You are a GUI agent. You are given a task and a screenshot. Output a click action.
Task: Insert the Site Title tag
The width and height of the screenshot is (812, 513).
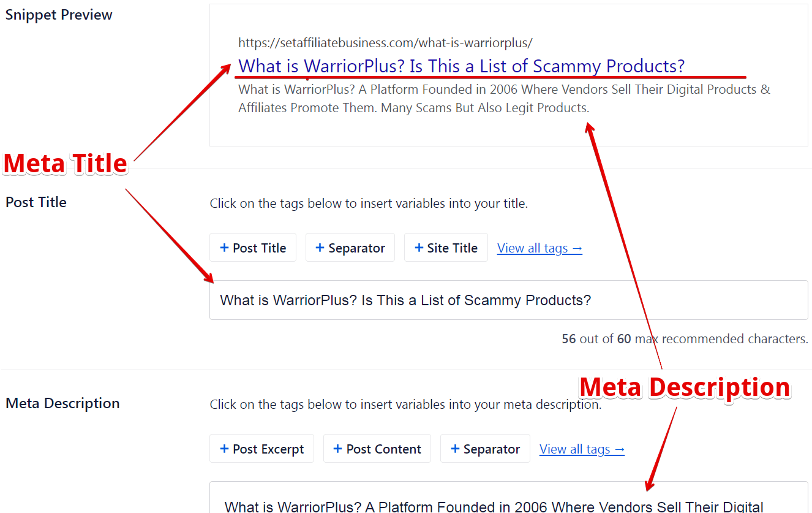pyautogui.click(x=446, y=248)
